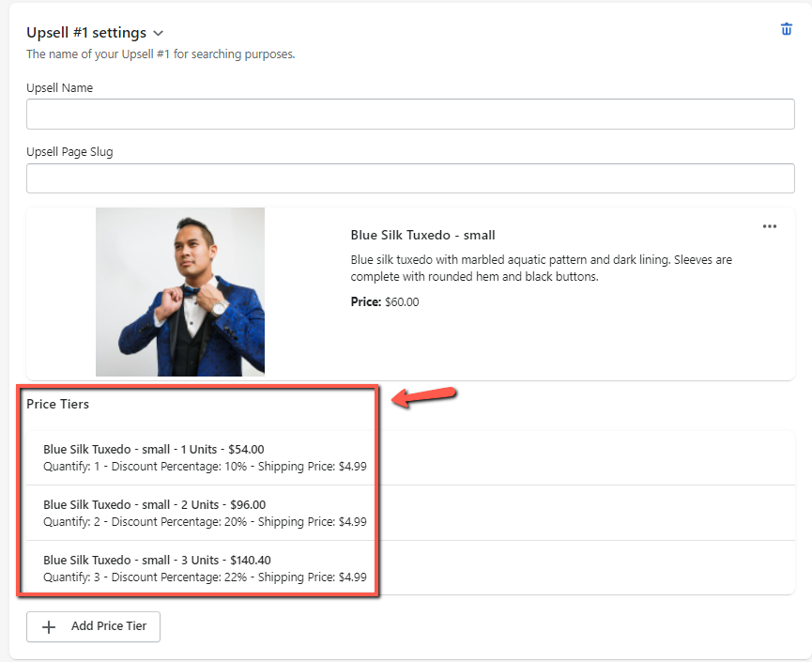The image size is (812, 662).
Task: Click the $60.00 product price
Action: 402,302
